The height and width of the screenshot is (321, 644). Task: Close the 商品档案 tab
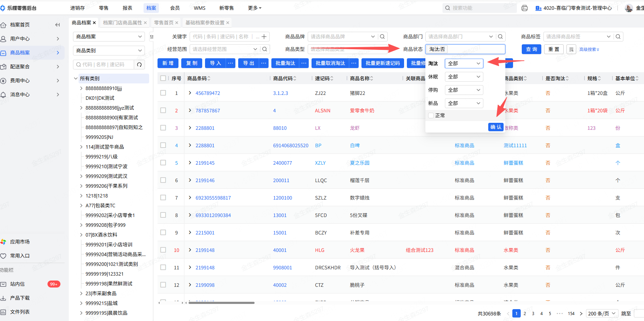point(94,23)
